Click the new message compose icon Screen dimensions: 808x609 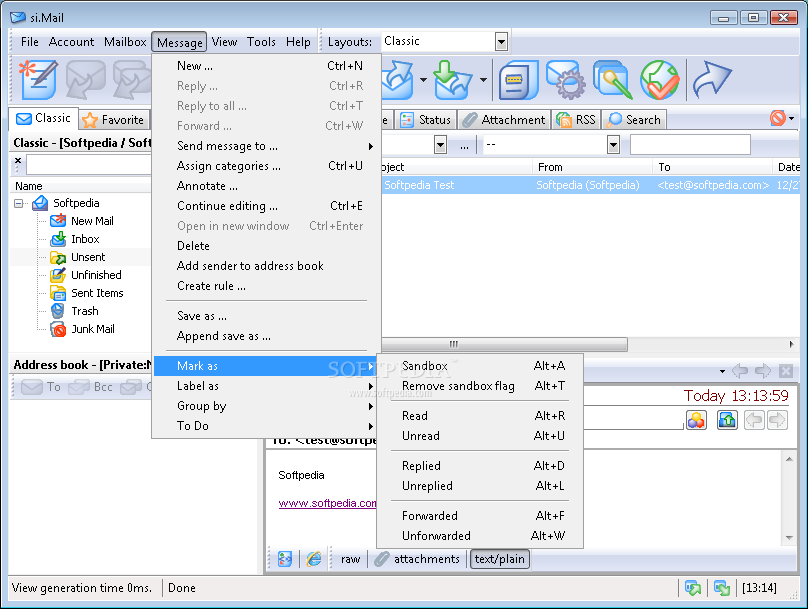coord(39,80)
